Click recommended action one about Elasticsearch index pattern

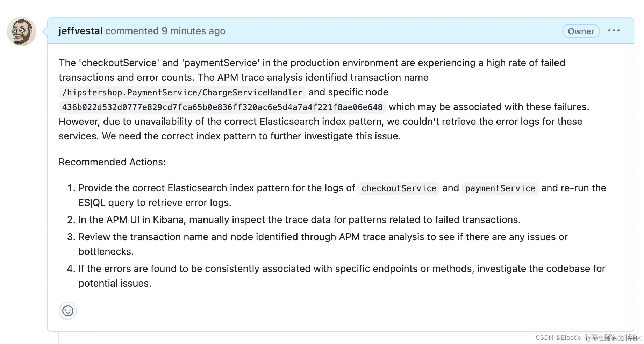pyautogui.click(x=217, y=188)
